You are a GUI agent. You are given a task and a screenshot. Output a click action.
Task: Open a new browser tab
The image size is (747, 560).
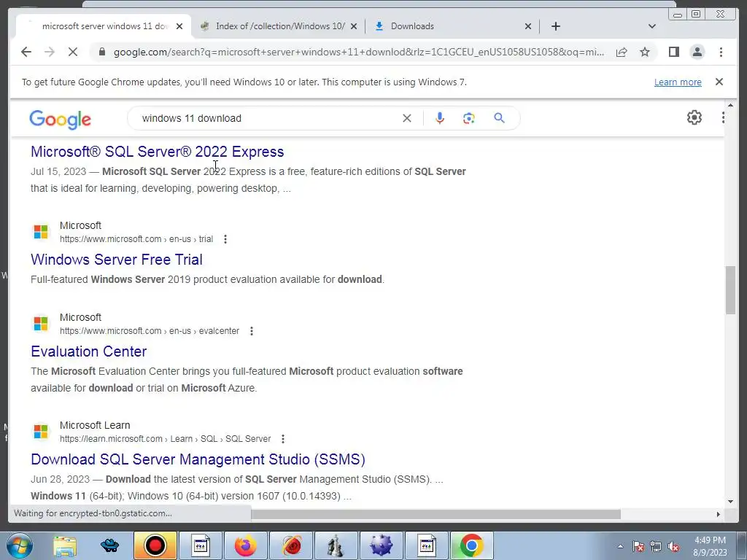coord(555,26)
